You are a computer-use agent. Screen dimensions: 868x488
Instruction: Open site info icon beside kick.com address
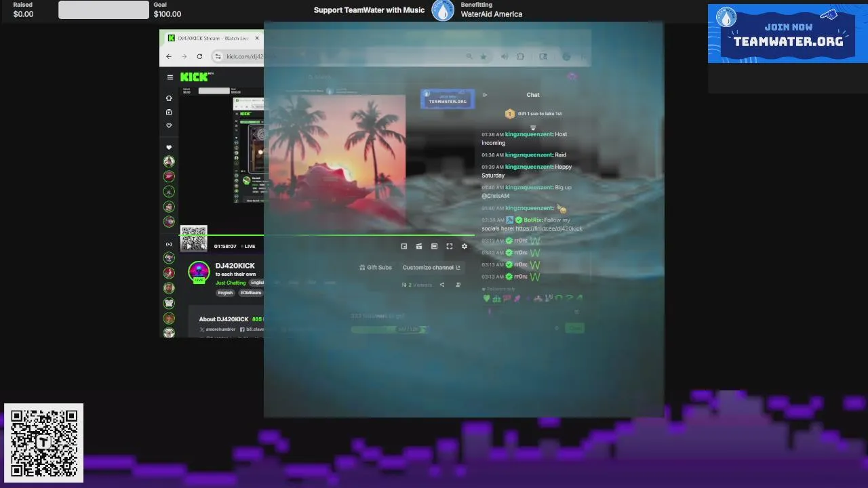click(x=218, y=56)
